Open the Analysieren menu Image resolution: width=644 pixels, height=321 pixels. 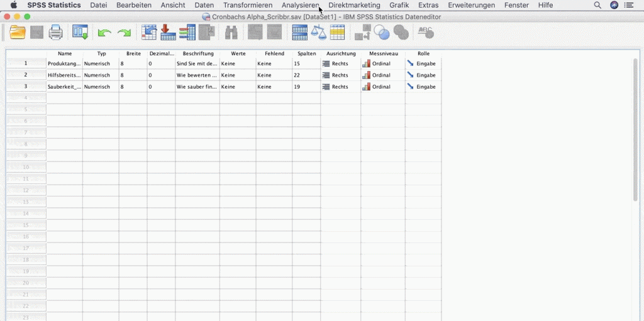point(300,5)
